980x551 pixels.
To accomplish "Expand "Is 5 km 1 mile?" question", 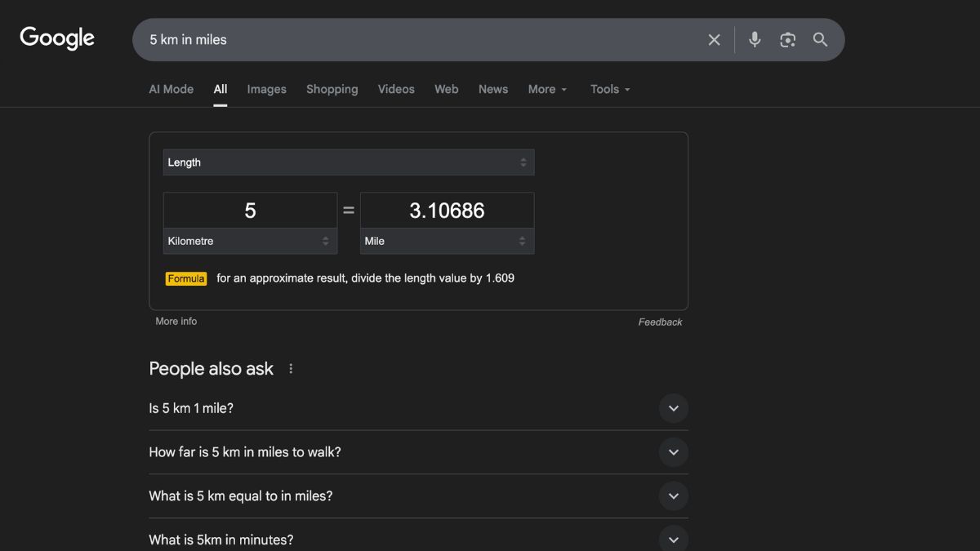I will point(673,408).
